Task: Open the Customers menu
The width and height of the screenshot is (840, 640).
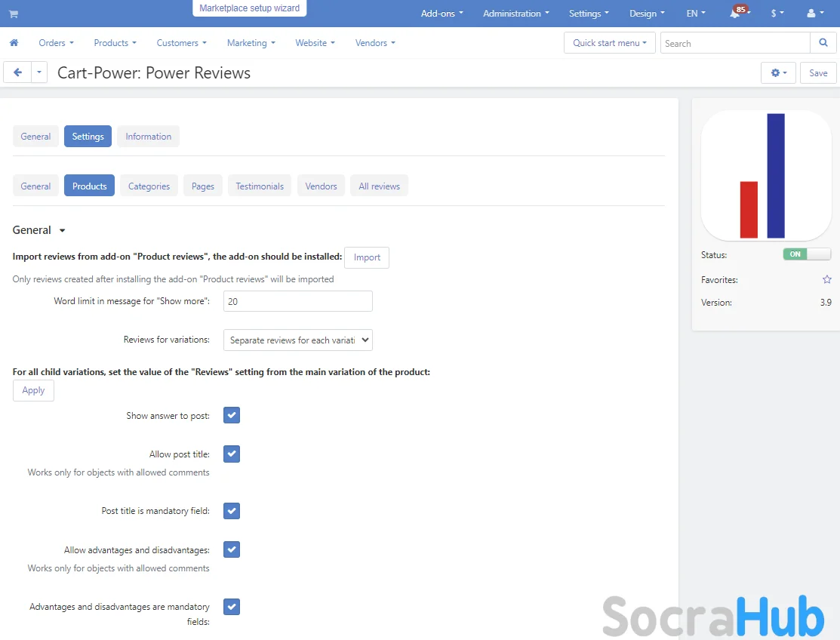Action: coord(182,43)
